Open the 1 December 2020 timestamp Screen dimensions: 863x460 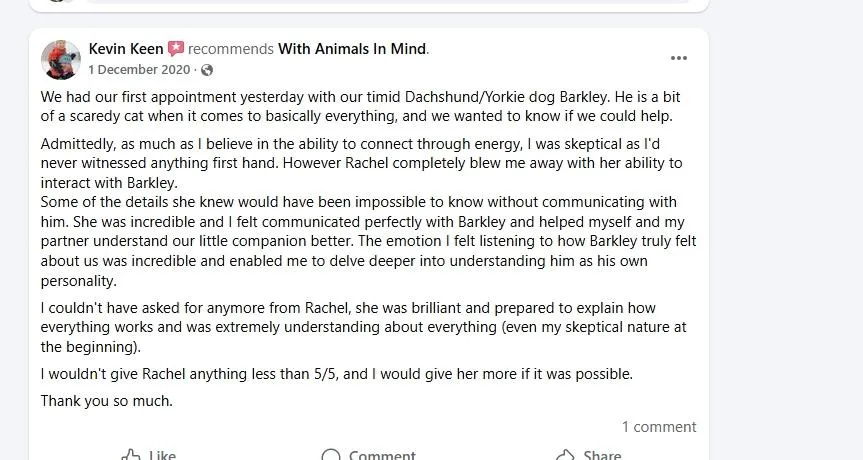coord(138,70)
